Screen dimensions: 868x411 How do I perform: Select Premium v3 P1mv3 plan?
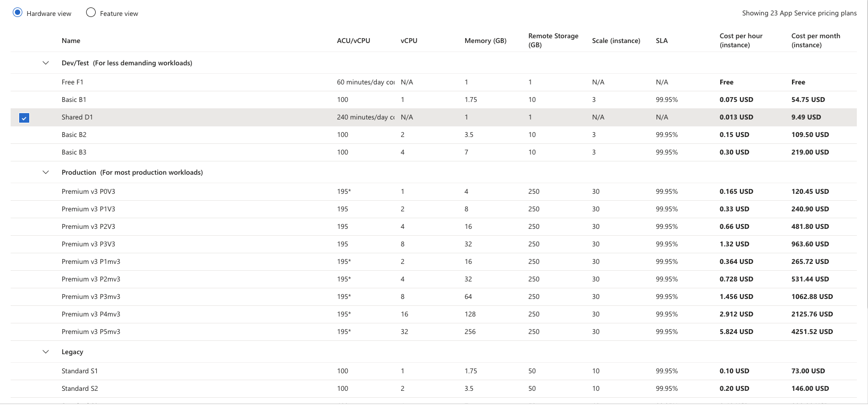[x=91, y=262]
